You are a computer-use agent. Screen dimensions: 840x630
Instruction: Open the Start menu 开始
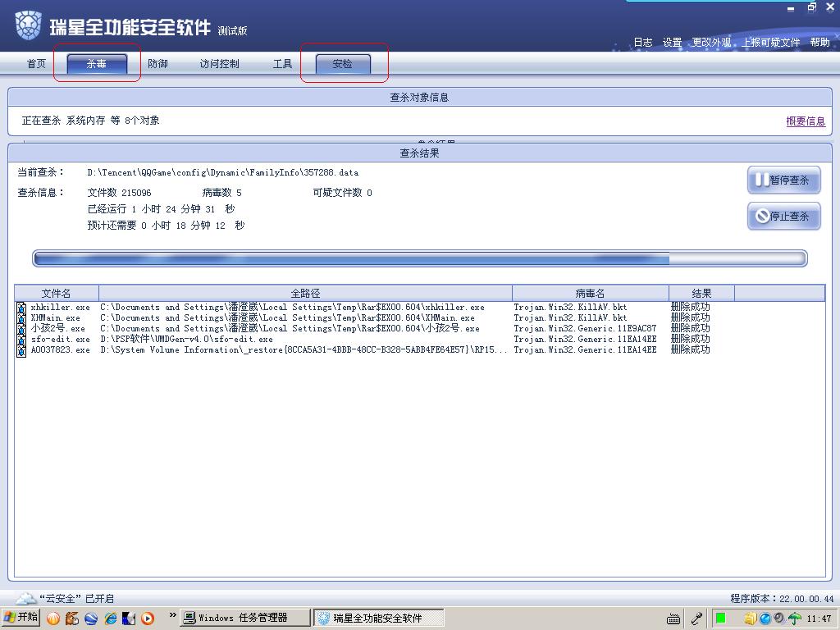[21, 617]
